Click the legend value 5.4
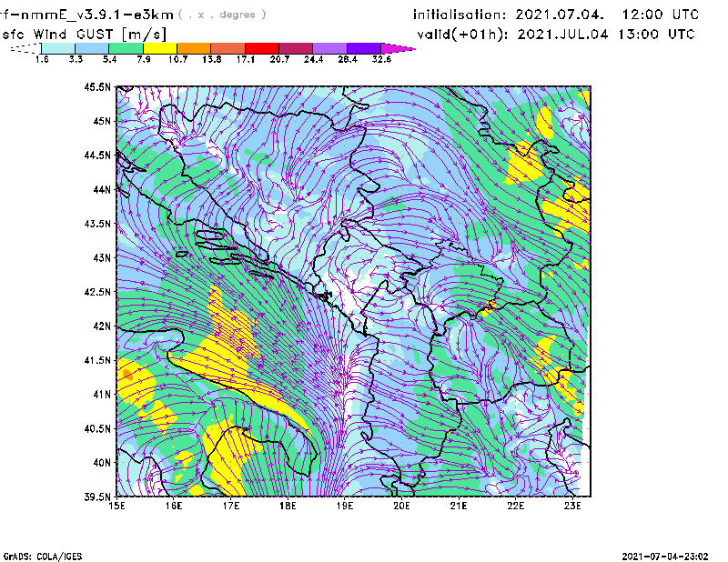The width and height of the screenshot is (728, 562). 109,59
